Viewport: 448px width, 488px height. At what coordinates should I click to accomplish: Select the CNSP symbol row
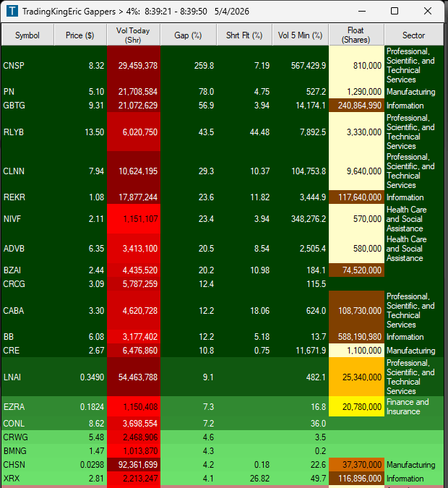click(223, 65)
